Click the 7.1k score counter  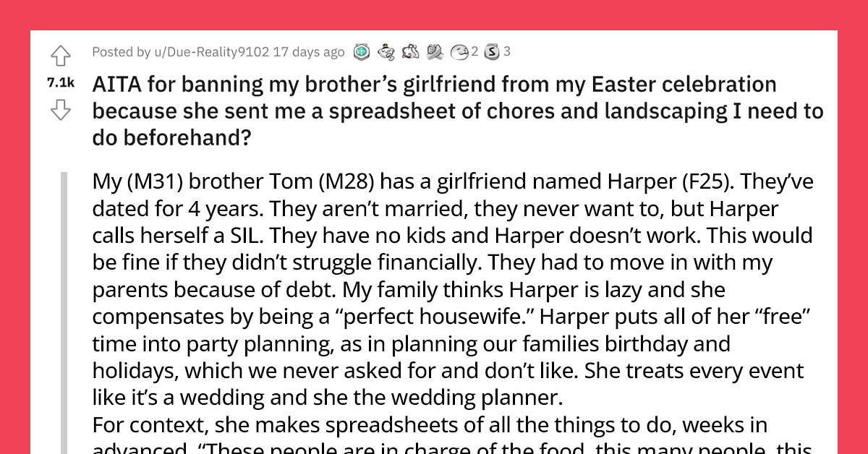click(60, 82)
